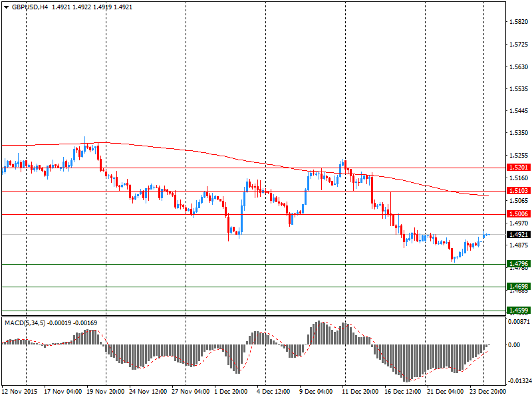The height and width of the screenshot is (399, 532).
Task: Click the 1.4875 price scale value
Action: click(519, 245)
